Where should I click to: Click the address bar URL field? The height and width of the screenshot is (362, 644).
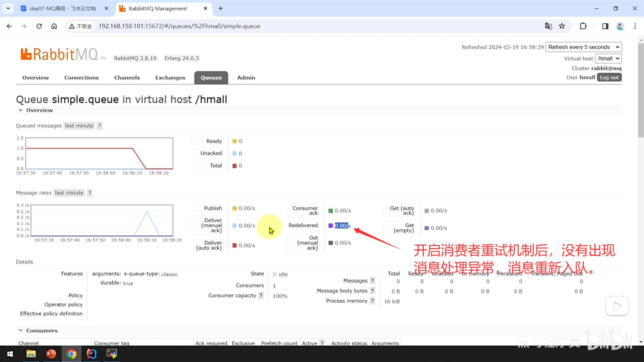(179, 26)
